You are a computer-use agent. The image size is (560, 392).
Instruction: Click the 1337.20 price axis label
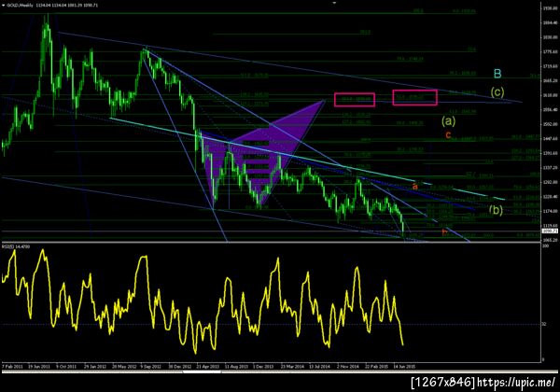click(x=551, y=167)
